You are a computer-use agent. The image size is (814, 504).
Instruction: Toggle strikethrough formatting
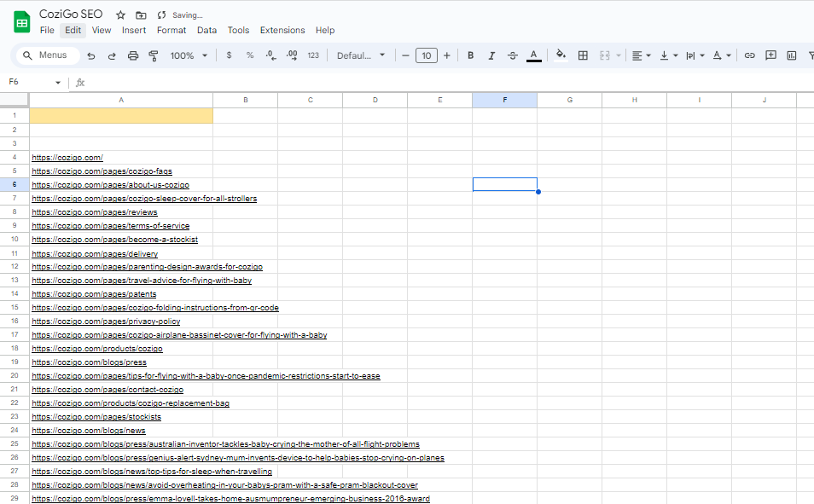(512, 55)
